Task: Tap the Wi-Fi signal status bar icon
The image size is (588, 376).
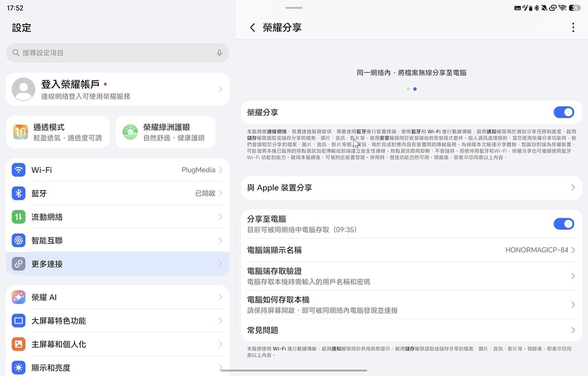Action: tap(563, 8)
